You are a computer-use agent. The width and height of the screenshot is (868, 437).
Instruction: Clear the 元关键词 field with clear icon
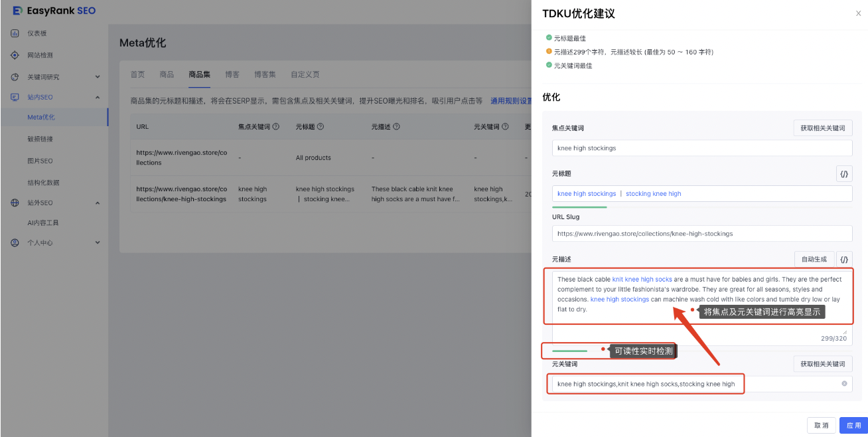coord(844,384)
